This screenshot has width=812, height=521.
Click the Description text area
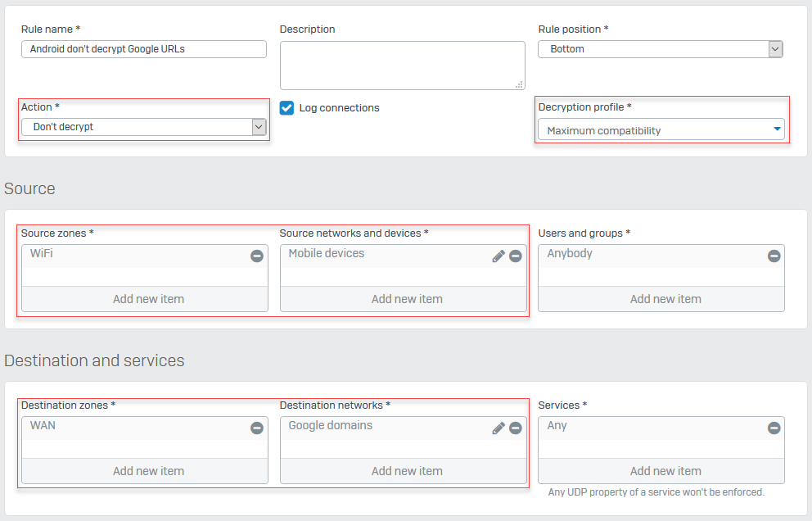402,65
